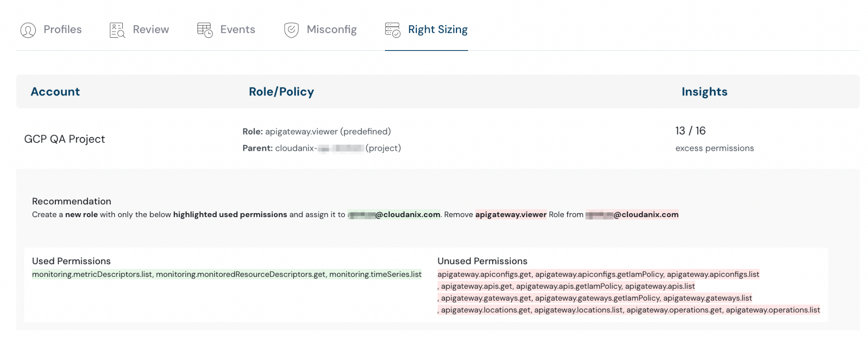Select the Misconfig tab label
868x338 pixels.
[x=331, y=29]
